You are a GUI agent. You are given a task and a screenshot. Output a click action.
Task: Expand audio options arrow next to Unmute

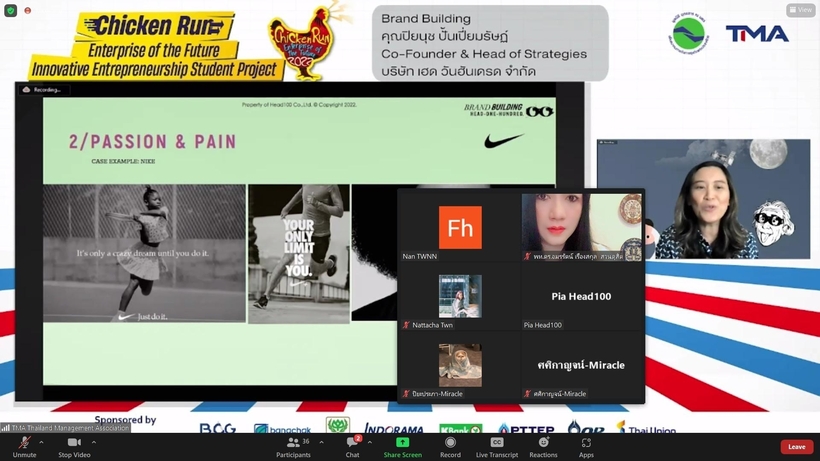41,443
